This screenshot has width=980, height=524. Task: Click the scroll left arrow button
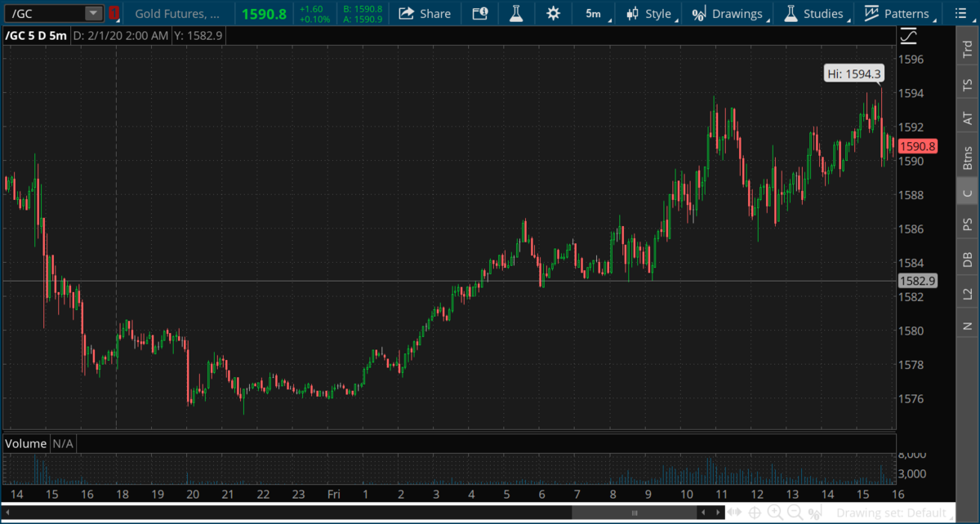(705, 512)
